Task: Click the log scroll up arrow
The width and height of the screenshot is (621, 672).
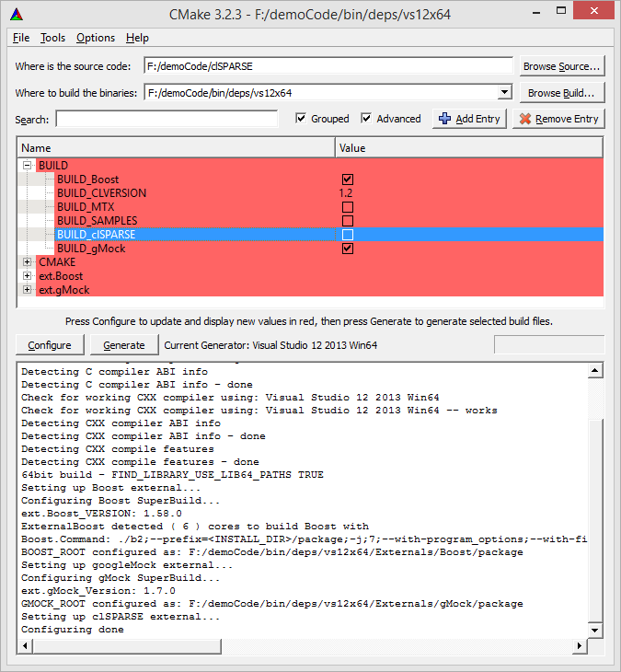Action: (x=595, y=370)
